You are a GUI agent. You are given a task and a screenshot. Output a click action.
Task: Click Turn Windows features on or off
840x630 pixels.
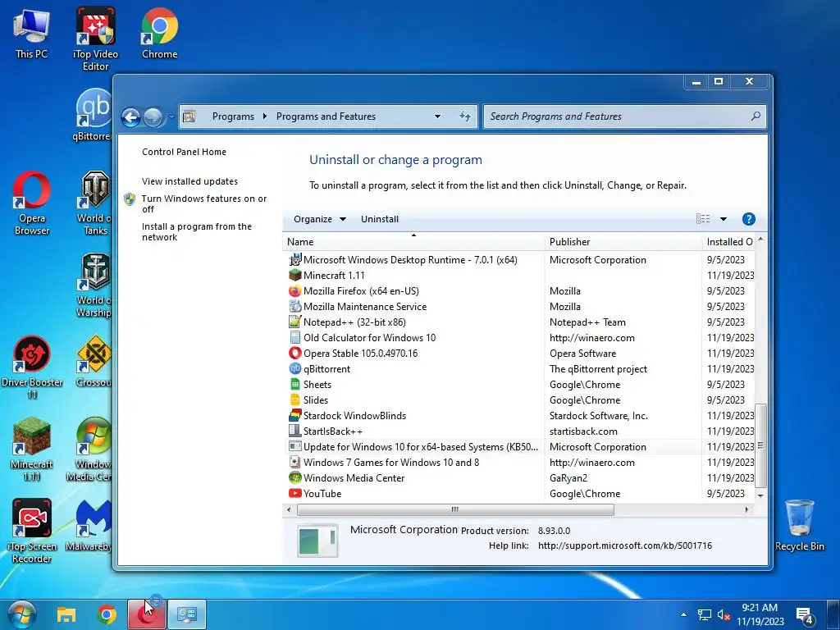(203, 203)
